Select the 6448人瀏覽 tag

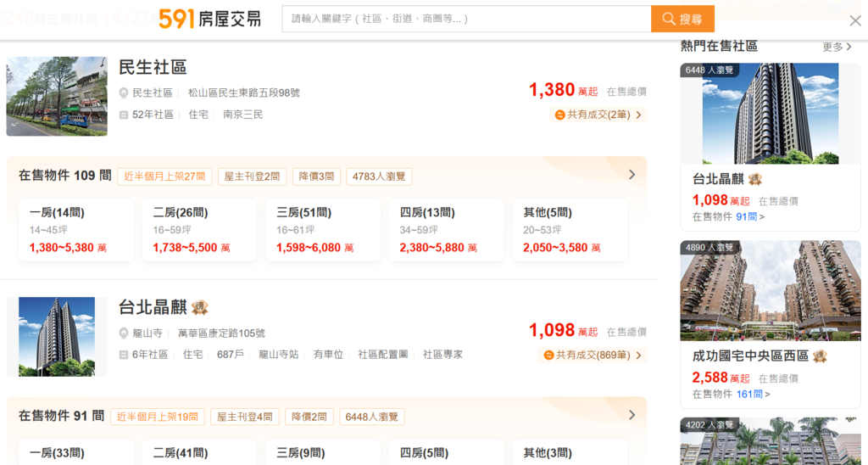[x=372, y=417]
